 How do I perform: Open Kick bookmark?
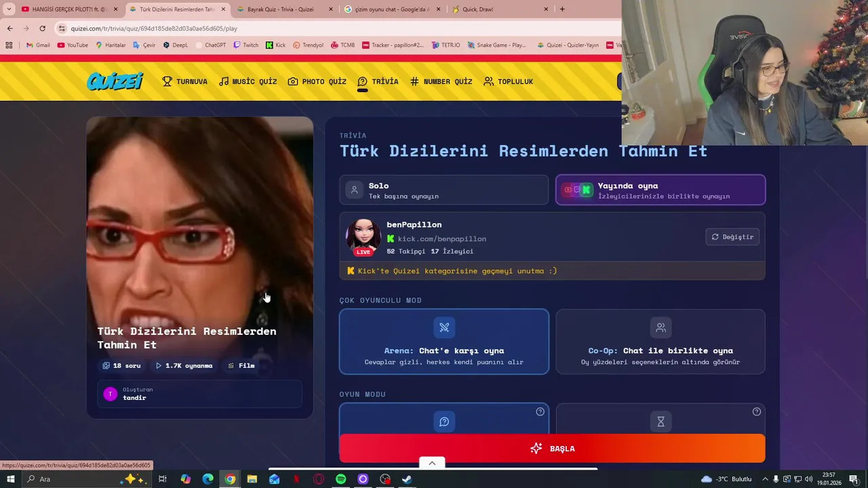pyautogui.click(x=275, y=45)
